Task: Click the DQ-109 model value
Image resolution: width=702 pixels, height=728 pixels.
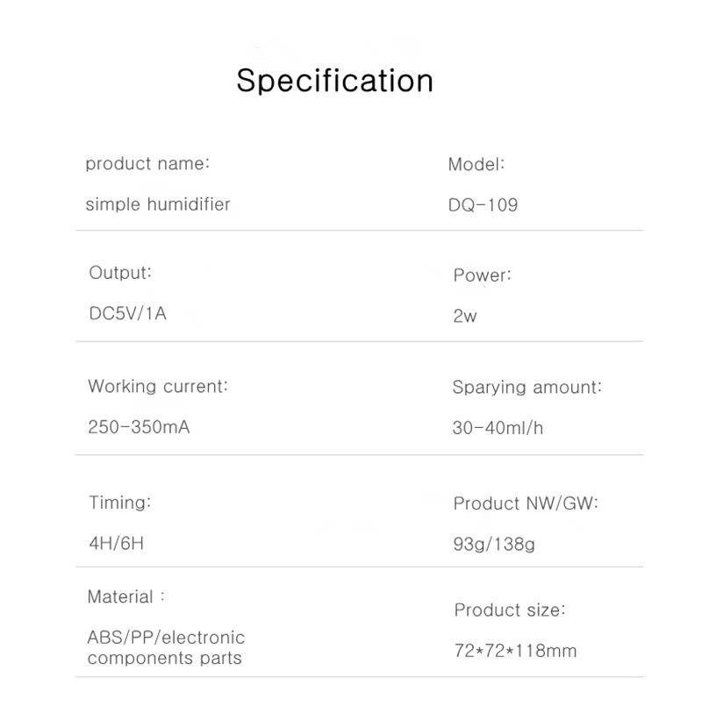Action: coord(483,204)
